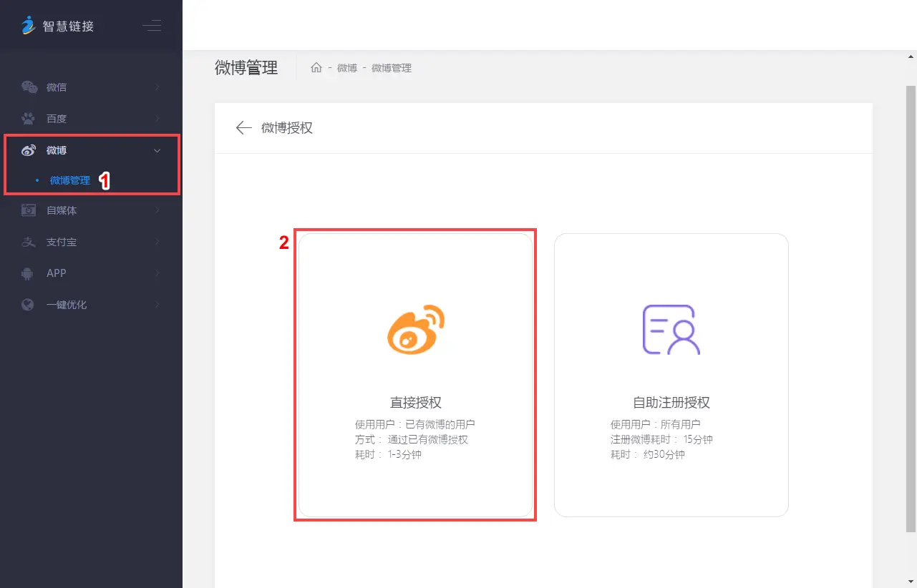Collapse sidebar using the hamburger menu icon
917x588 pixels.
pos(152,26)
